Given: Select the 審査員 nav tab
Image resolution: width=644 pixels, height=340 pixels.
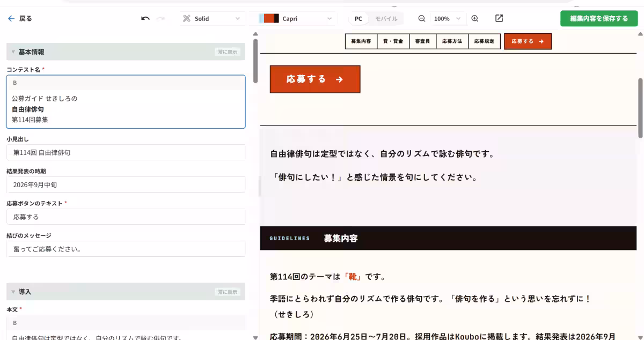Looking at the screenshot, I should tap(422, 41).
